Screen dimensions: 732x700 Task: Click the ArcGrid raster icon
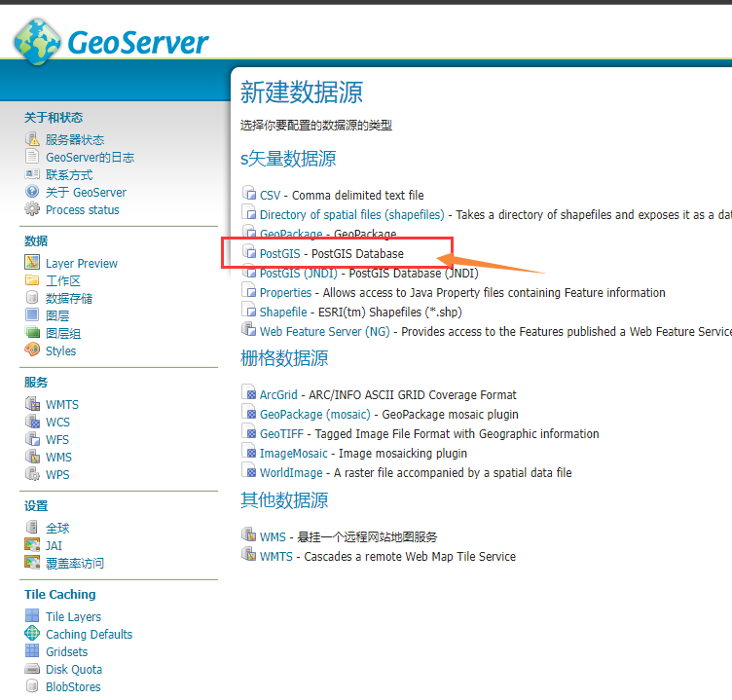(249, 392)
